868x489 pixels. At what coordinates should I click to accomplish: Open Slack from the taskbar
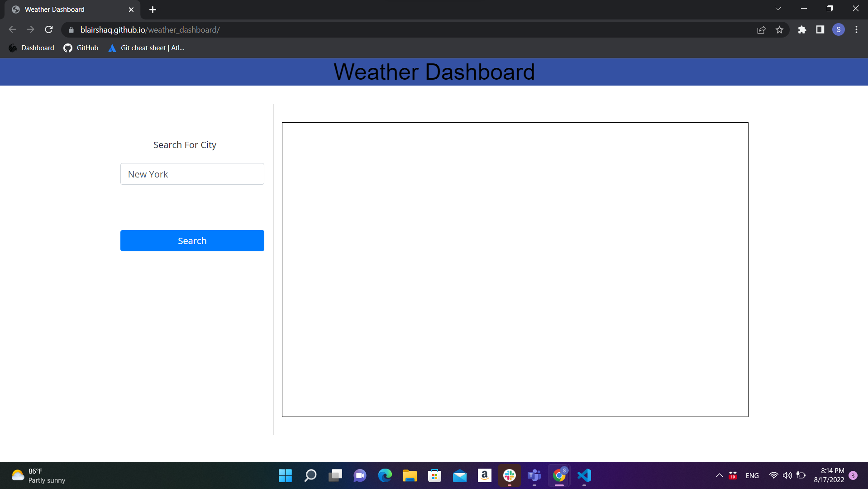tap(509, 475)
